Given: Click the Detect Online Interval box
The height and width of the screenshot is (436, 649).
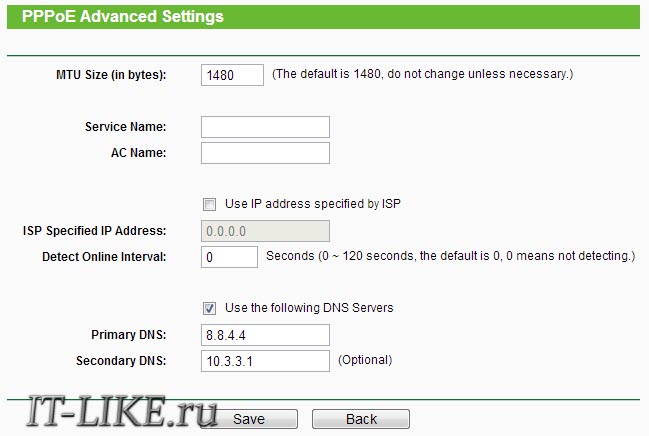Looking at the screenshot, I should [x=229, y=257].
